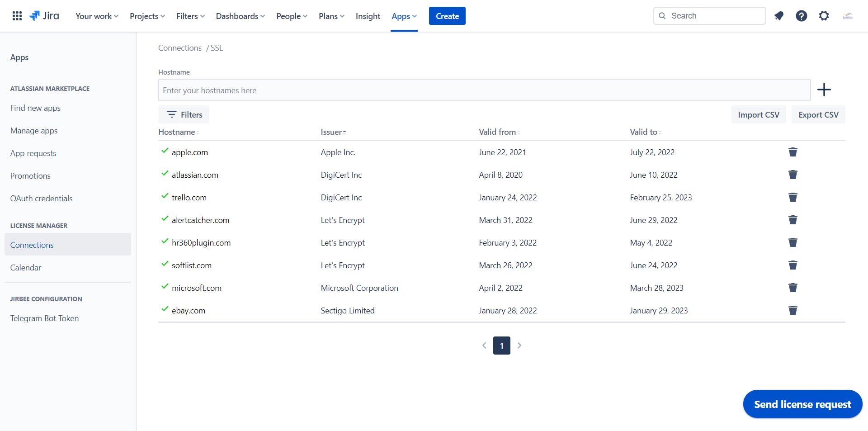Focus the hostname input field
Screen dimensions: 868x431
pos(484,90)
